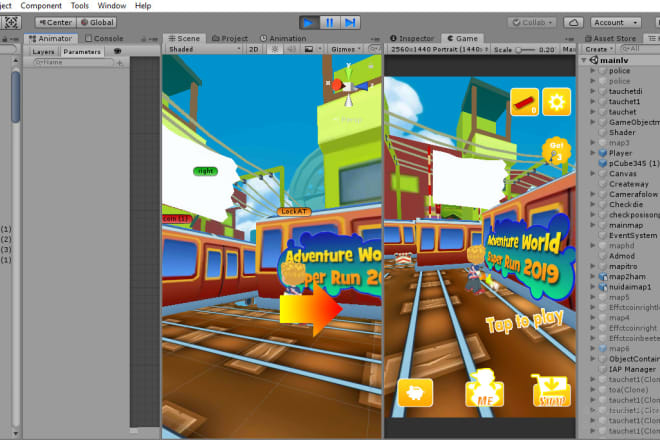The width and height of the screenshot is (660, 440).
Task: Click the Game view Scale slider
Action: pyautogui.click(x=526, y=50)
